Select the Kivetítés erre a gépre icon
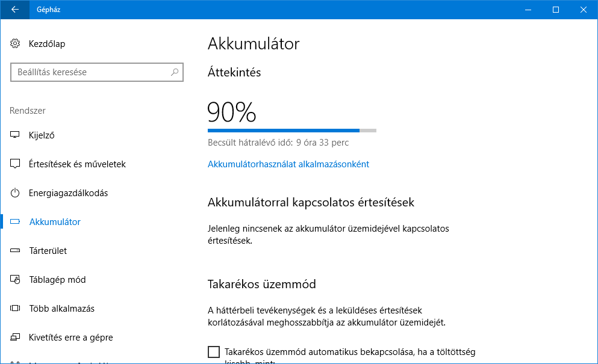 (15, 338)
